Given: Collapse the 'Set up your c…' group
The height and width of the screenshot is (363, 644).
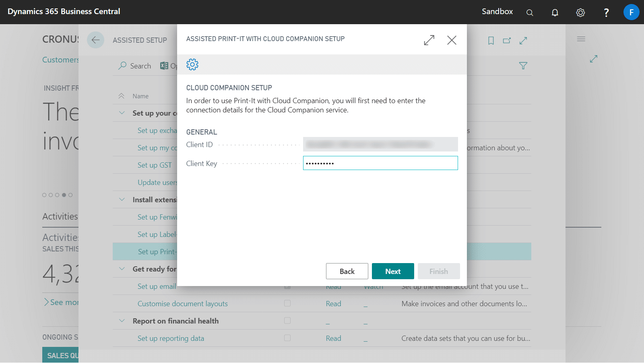Looking at the screenshot, I should 122,113.
